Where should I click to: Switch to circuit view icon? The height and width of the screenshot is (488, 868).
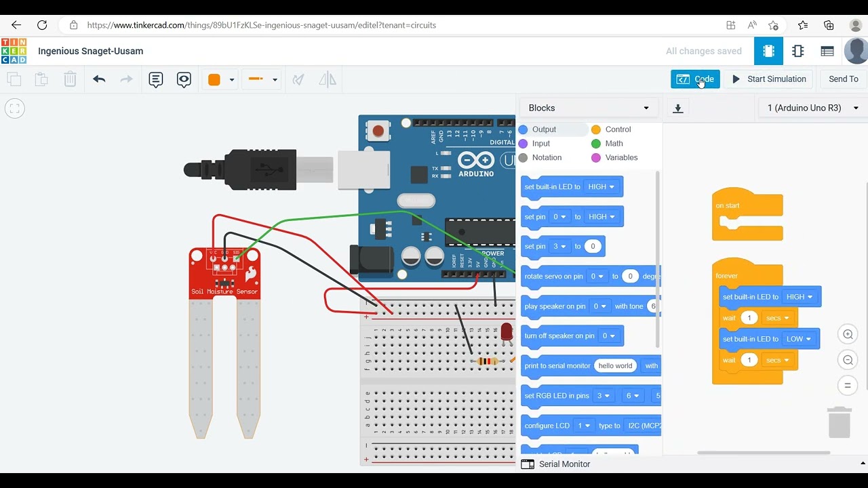tap(769, 51)
